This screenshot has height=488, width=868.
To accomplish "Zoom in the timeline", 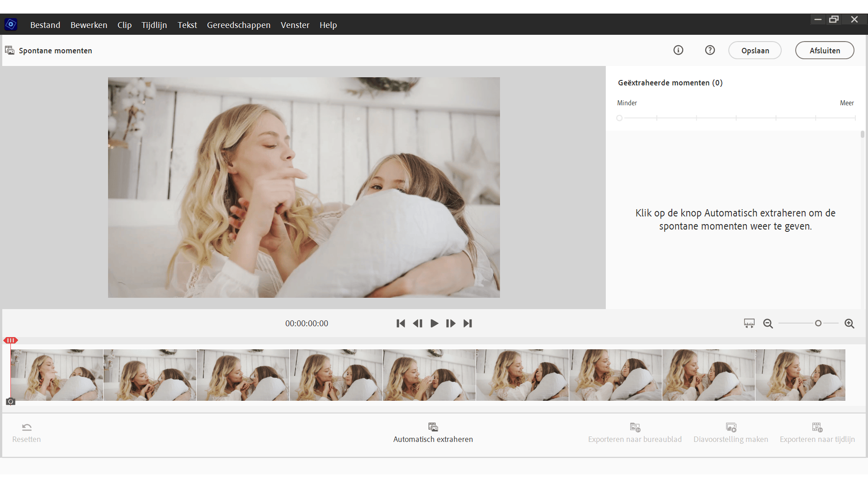I will [x=849, y=324].
